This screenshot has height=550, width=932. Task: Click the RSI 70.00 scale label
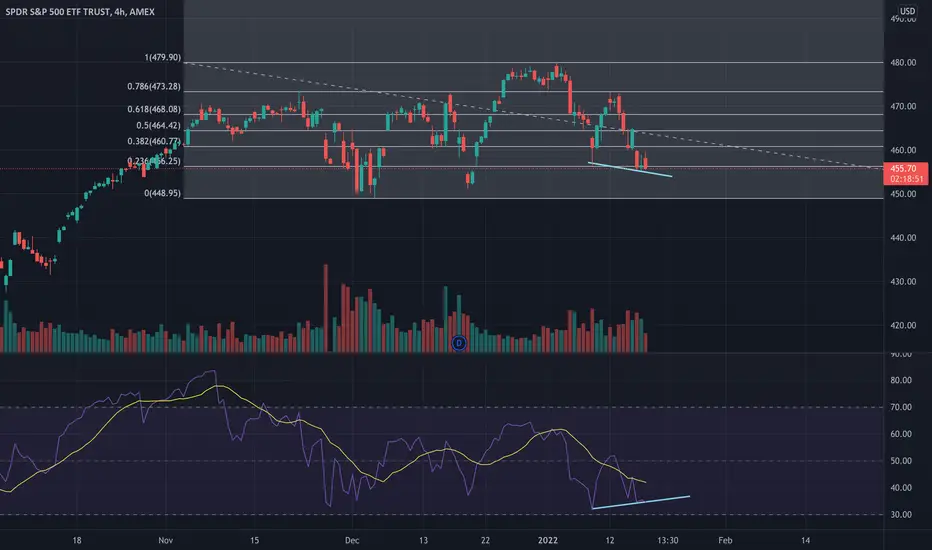(901, 407)
